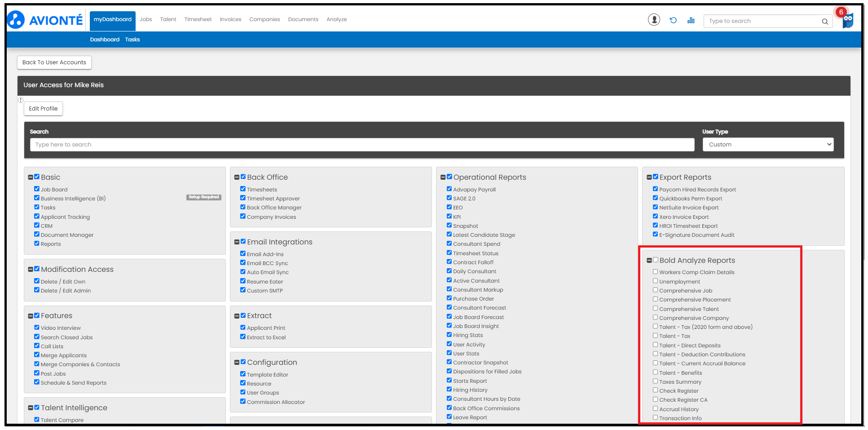Uncheck the Resume Eater checkbox
Screen dimensions: 868x430
coord(243,281)
